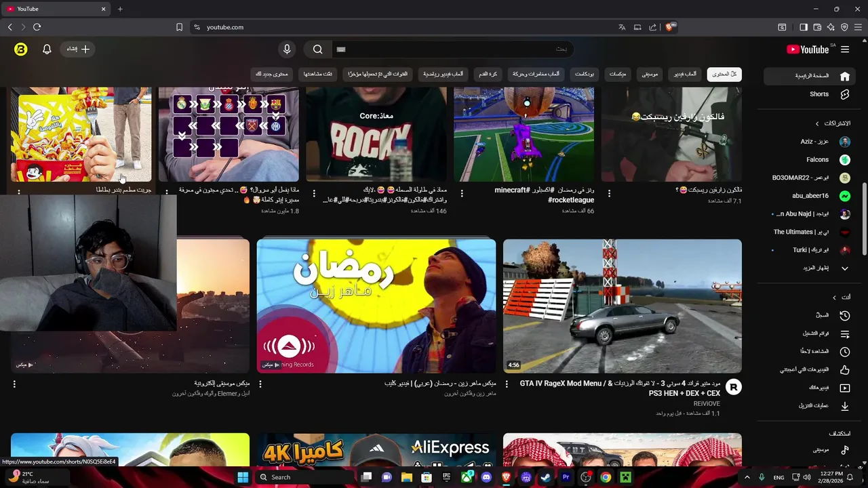Open The Ultimates channel subscription
The height and width of the screenshot is (488, 868).
pos(811,232)
